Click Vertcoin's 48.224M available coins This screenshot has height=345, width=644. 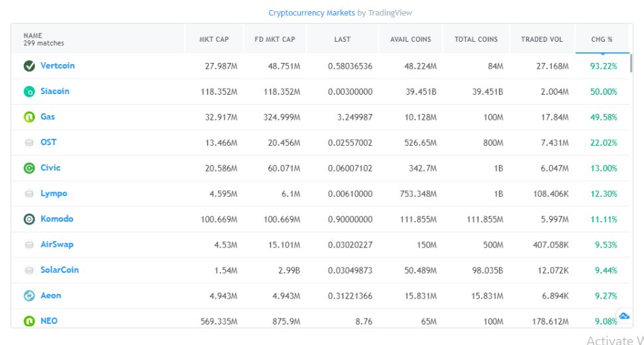click(x=420, y=66)
